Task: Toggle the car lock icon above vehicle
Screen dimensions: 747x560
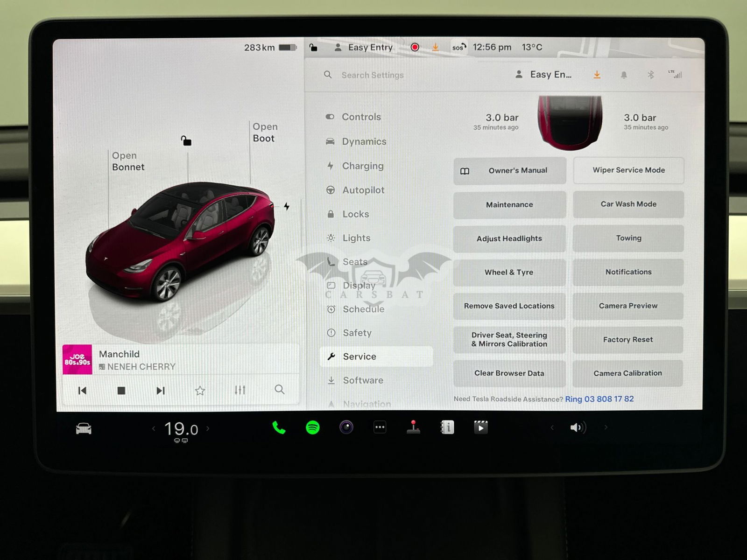Action: tap(186, 140)
